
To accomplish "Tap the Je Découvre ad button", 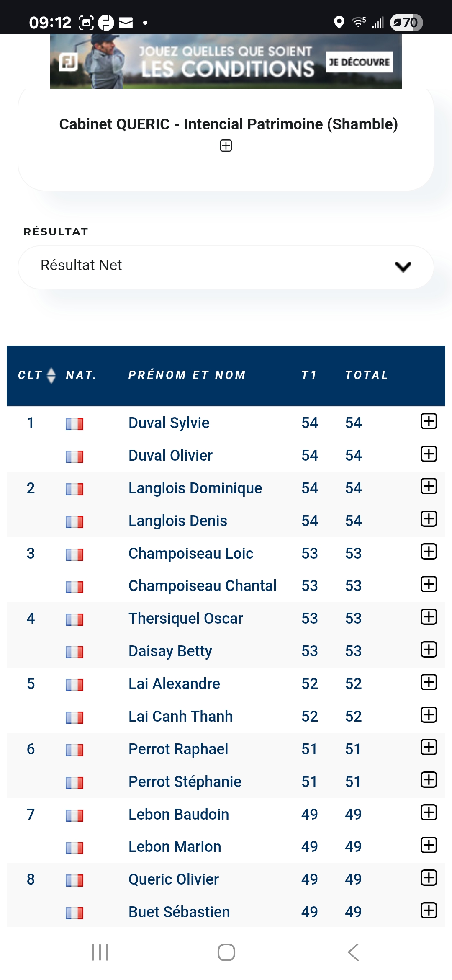I will click(359, 62).
